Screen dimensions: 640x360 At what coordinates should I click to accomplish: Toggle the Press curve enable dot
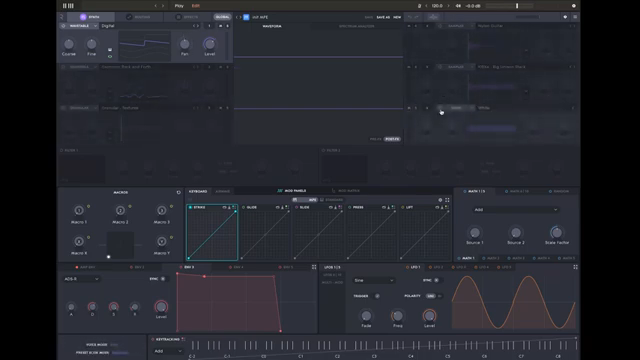(349, 207)
